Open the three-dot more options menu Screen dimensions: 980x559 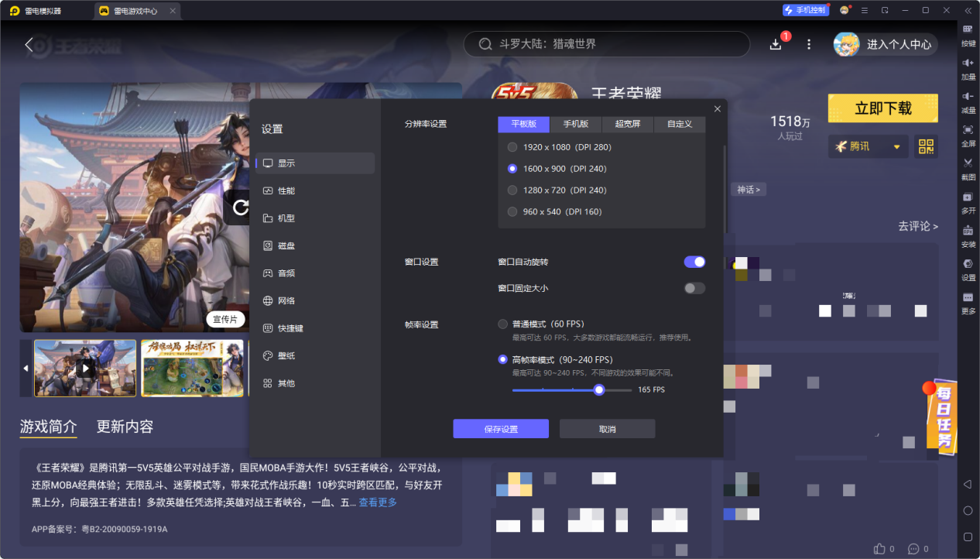(x=809, y=44)
